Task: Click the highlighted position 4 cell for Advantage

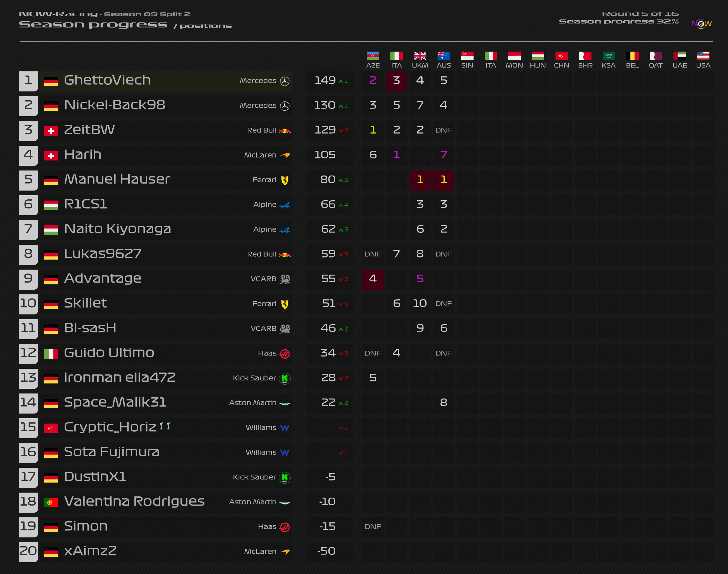Action: coord(373,279)
